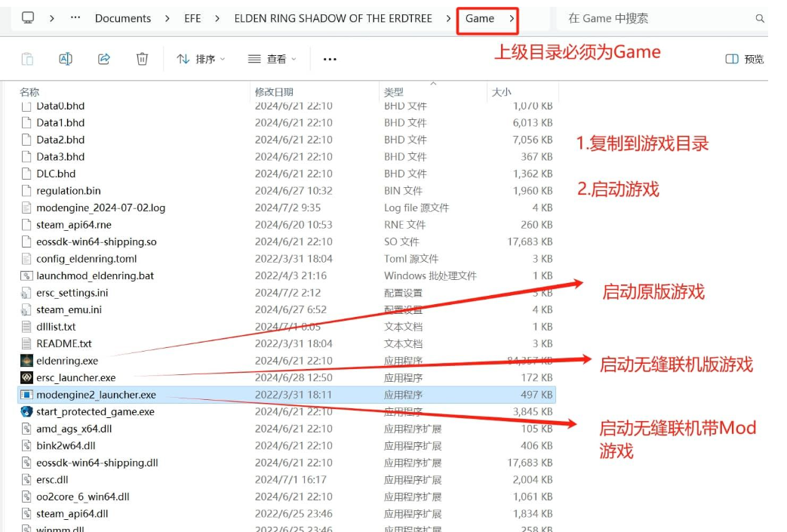Viewport: 787px width, 532px height.
Task: Click the ersc_settings.ini file icon
Action: click(26, 293)
